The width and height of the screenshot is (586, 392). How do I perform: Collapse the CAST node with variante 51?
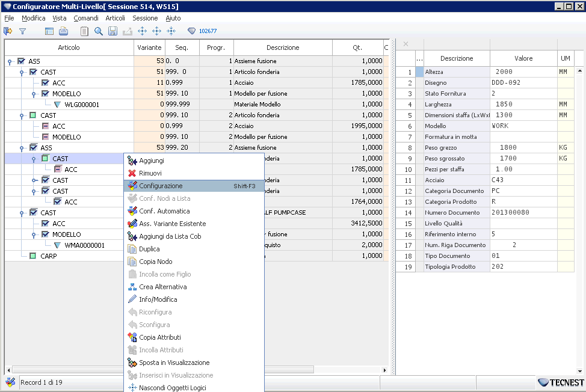[x=22, y=72]
